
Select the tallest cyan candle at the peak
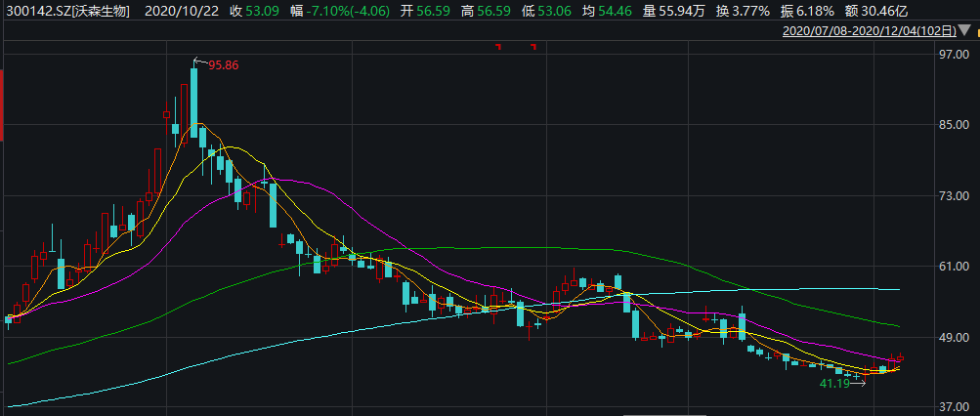tap(193, 102)
